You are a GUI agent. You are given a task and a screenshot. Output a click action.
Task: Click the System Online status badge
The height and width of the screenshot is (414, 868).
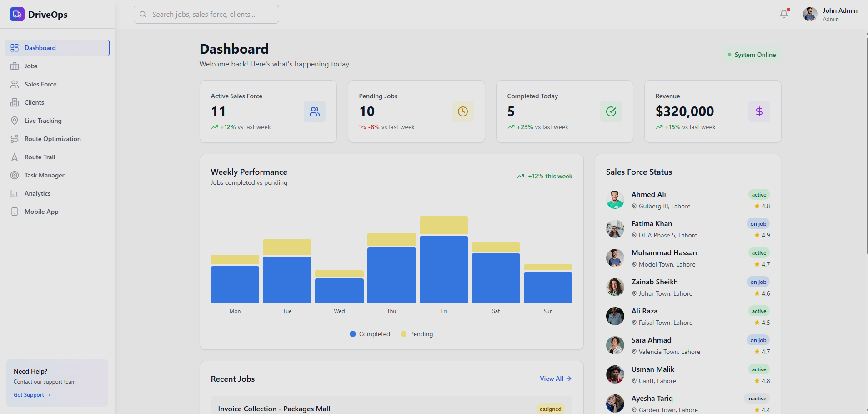(752, 55)
